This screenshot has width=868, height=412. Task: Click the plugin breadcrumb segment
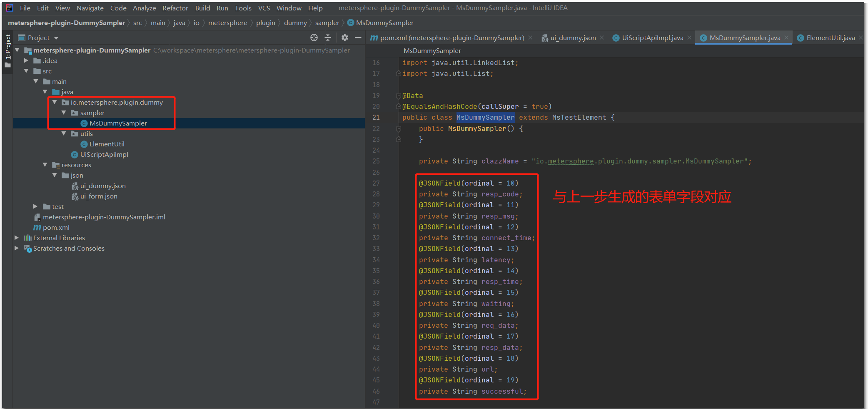(265, 23)
